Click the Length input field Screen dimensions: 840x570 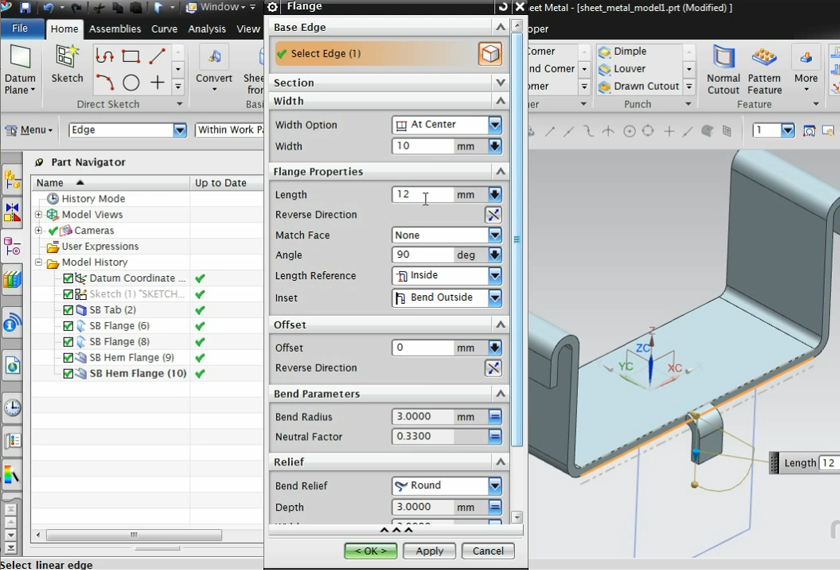[x=422, y=195]
